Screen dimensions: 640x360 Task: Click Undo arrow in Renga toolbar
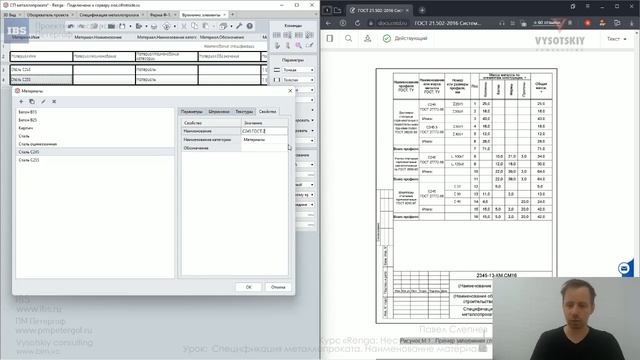pyautogui.click(x=71, y=26)
